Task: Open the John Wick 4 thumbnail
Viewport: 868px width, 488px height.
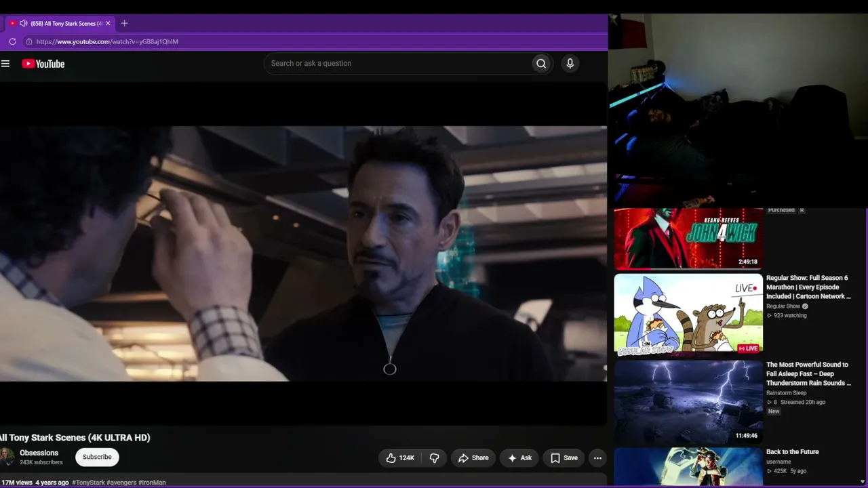Action: 688,239
